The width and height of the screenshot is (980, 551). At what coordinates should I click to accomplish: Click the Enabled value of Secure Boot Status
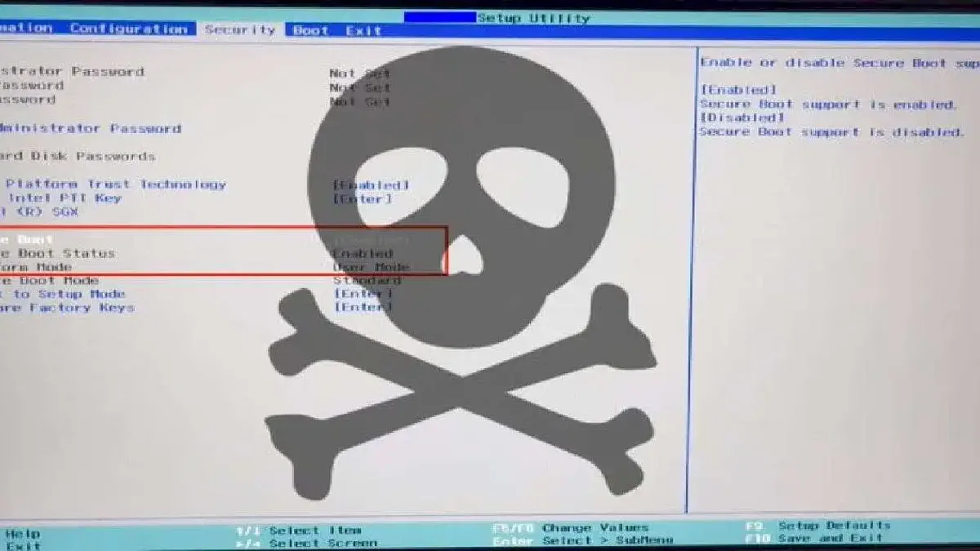363,254
